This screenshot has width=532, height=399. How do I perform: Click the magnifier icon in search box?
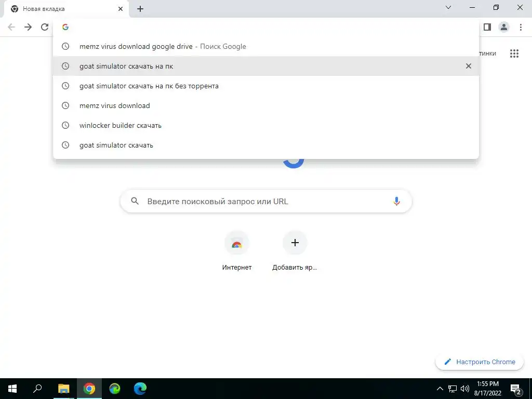(x=135, y=201)
